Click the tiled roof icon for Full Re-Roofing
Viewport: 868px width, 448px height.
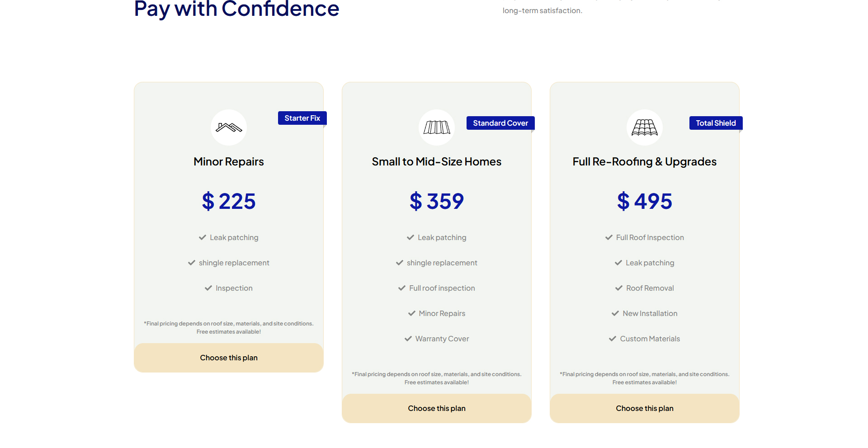(x=645, y=127)
